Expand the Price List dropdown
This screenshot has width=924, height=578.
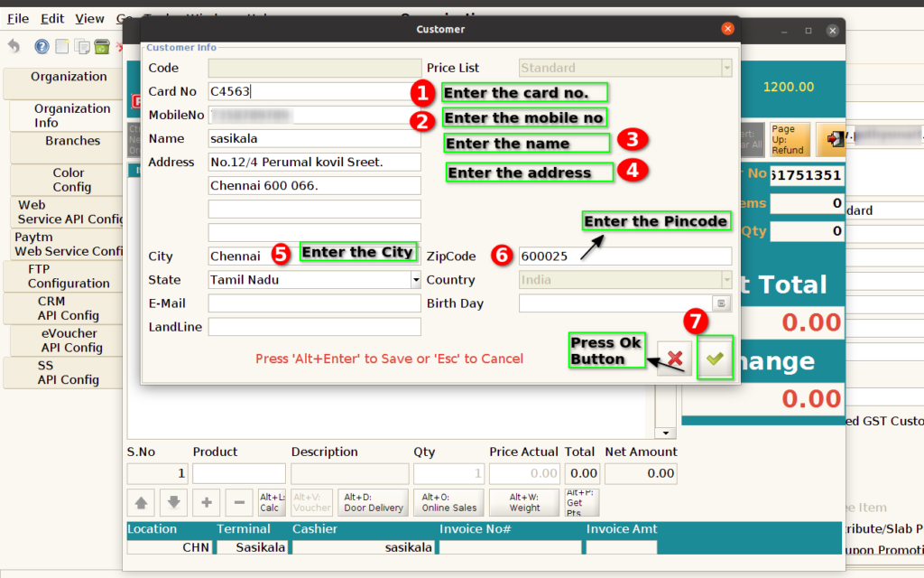click(726, 68)
